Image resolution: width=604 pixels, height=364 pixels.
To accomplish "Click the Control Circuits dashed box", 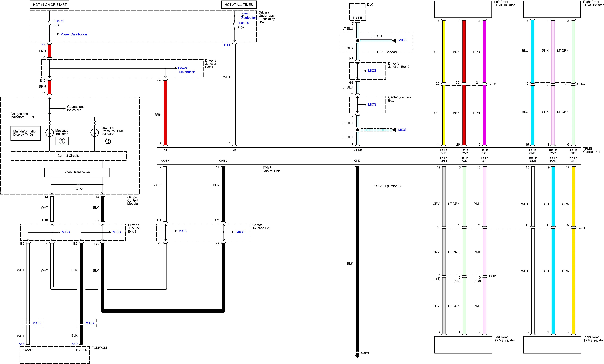I will tap(68, 156).
